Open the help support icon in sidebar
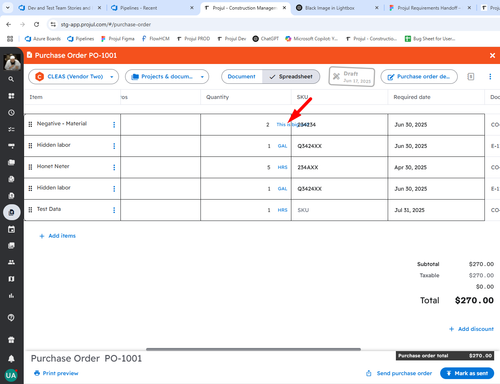Screen dimensions: 500x384 pos(11,318)
